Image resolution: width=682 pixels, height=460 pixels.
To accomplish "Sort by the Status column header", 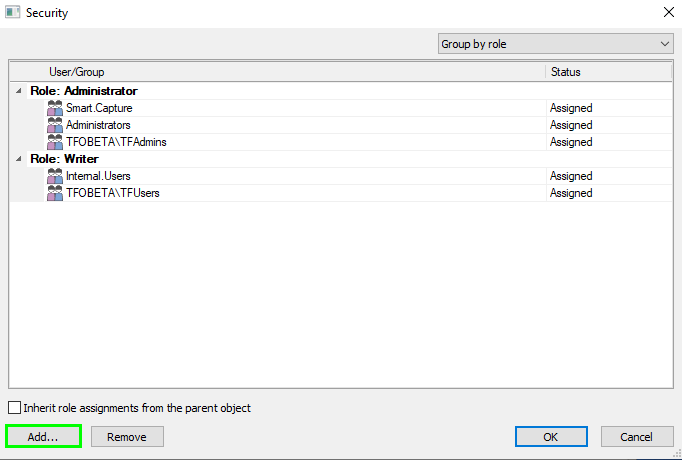I will (x=609, y=72).
